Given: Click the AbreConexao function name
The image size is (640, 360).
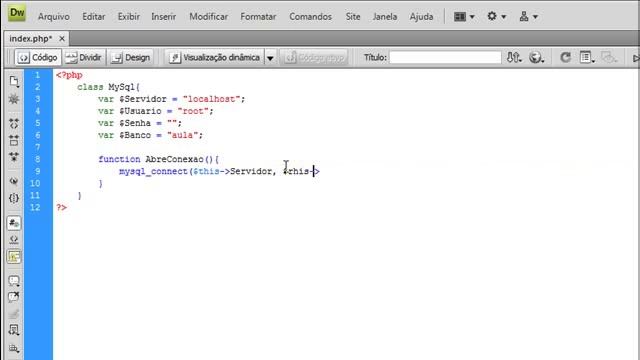Looking at the screenshot, I should tap(174, 159).
